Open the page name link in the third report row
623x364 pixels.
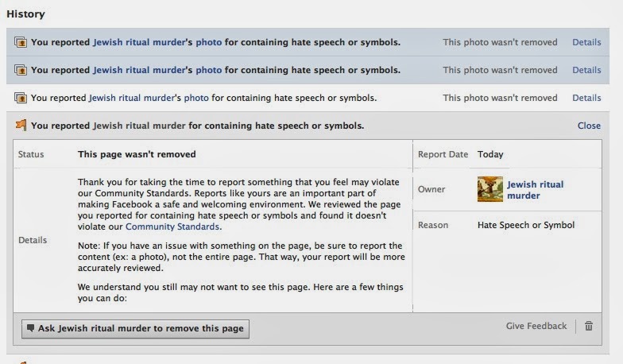[130, 98]
